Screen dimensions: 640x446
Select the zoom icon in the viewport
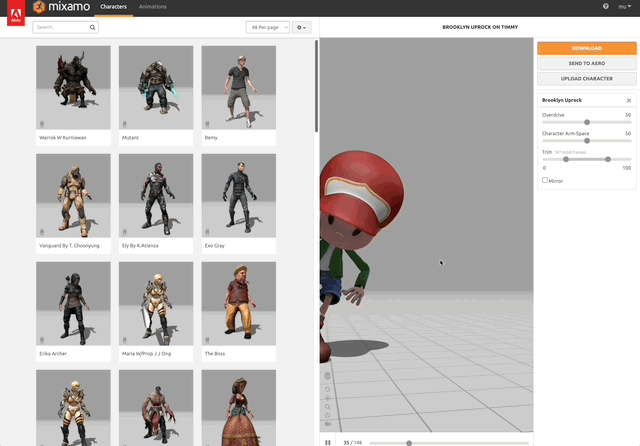click(327, 407)
